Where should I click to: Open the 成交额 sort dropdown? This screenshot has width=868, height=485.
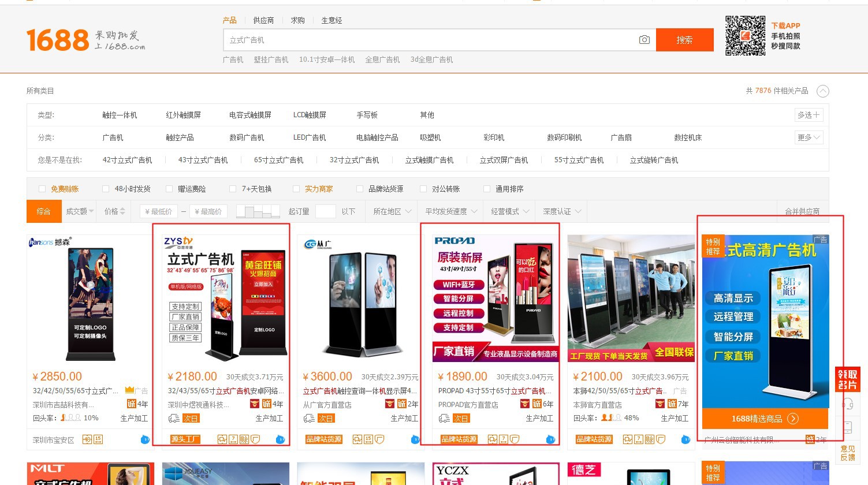(80, 211)
